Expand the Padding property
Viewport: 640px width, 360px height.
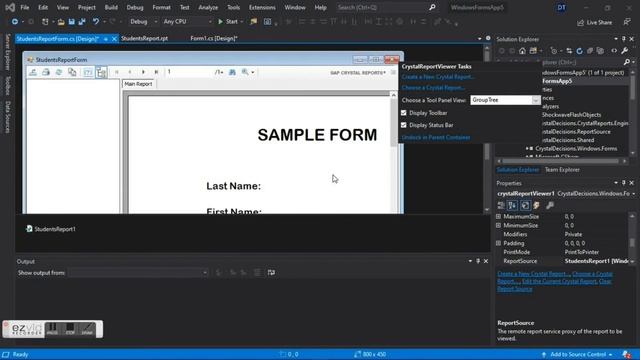(498, 243)
